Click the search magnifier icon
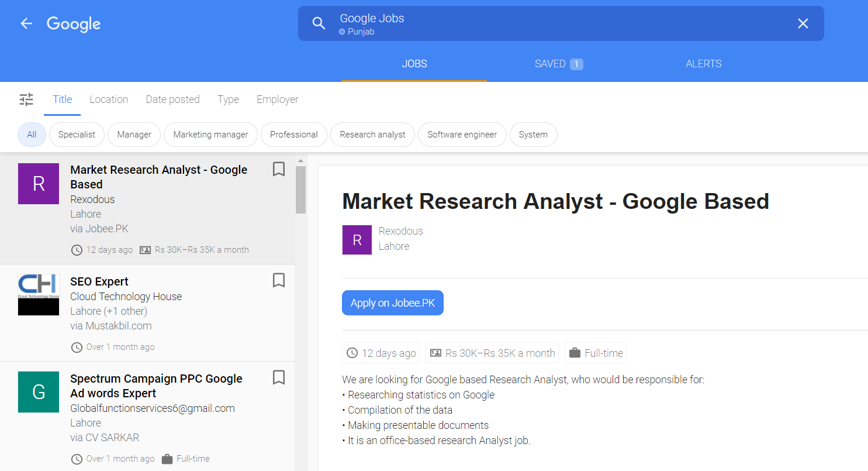This screenshot has height=471, width=868. tap(319, 23)
